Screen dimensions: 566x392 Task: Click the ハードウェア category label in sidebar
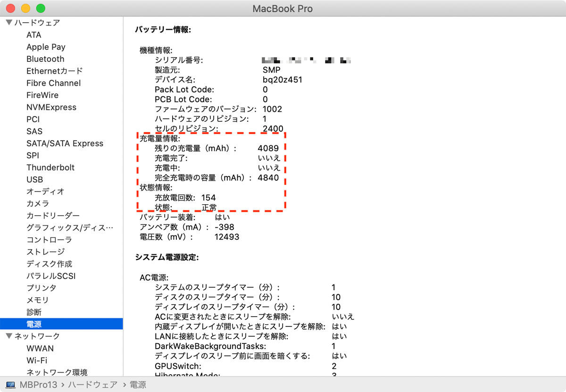pos(37,23)
